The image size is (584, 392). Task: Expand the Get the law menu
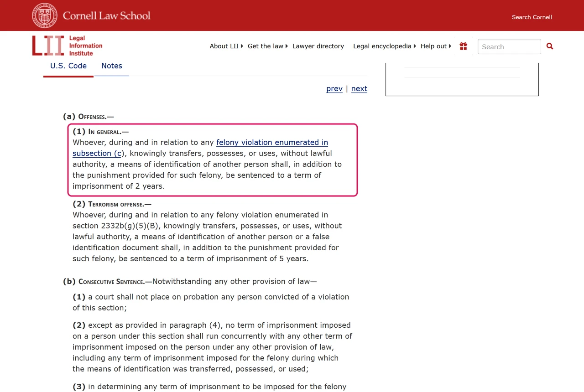(x=268, y=46)
